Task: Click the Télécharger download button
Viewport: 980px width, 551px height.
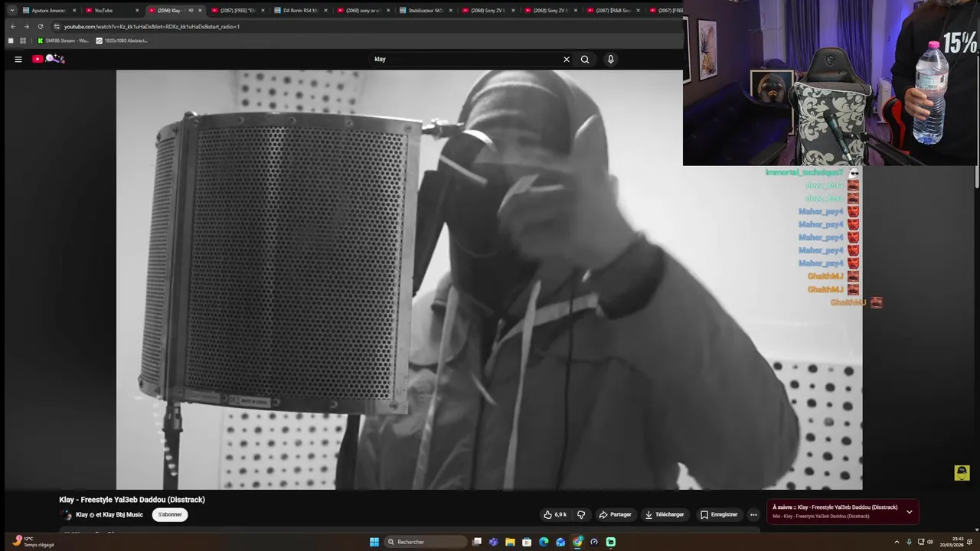Action: [x=665, y=514]
